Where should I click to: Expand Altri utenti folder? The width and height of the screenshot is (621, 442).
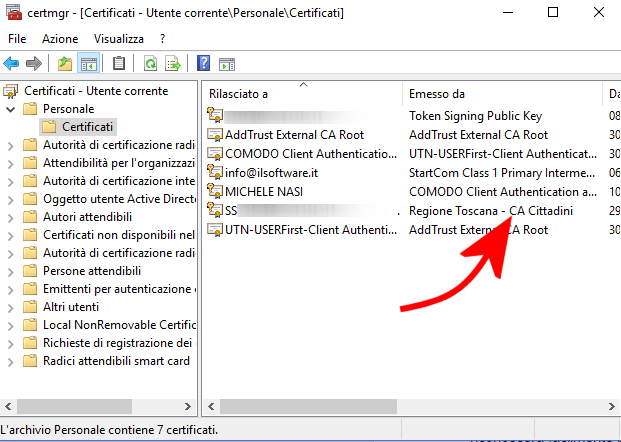(11, 308)
